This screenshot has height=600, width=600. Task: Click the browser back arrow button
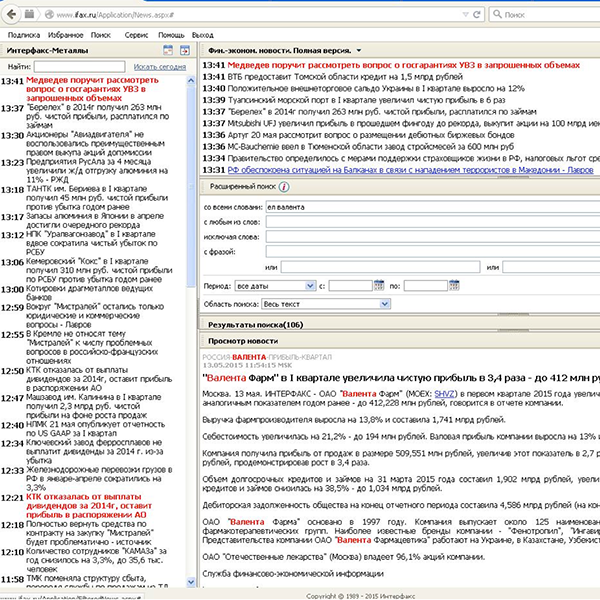(11, 15)
